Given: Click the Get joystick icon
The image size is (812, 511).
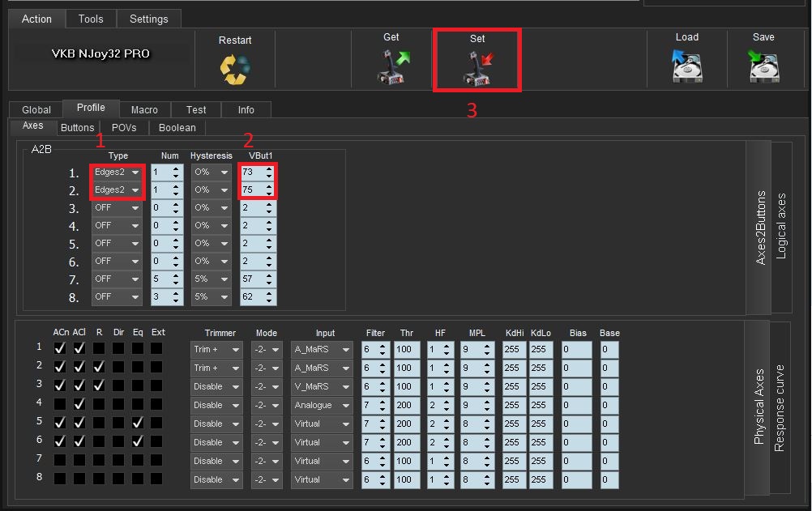Looking at the screenshot, I should [394, 67].
